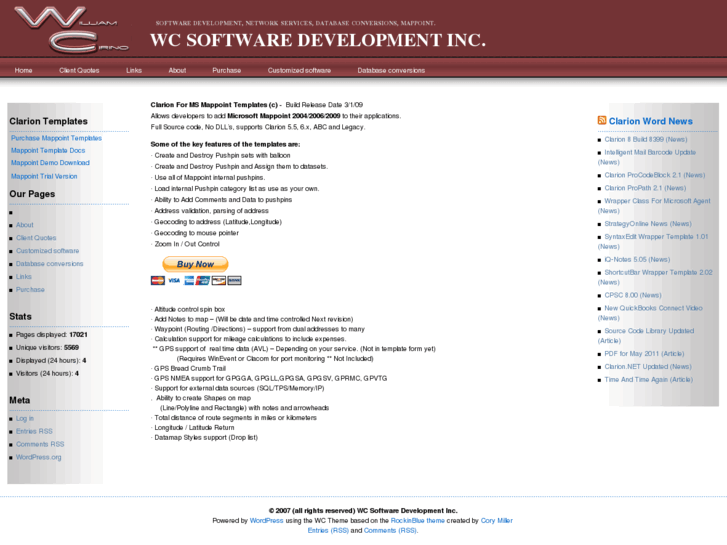Select Purchase in the top navigation bar
Image resolution: width=727 pixels, height=545 pixels.
227,71
